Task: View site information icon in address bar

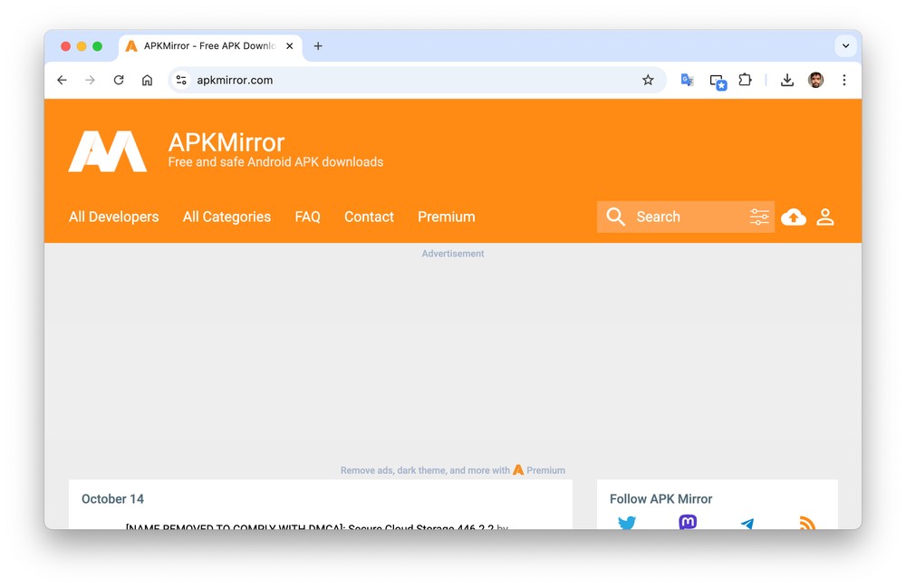Action: coord(181,80)
